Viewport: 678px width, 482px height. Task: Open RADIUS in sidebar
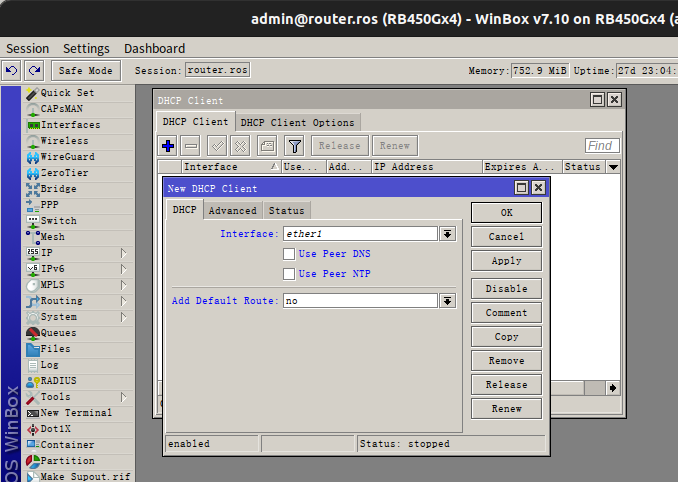(79, 381)
